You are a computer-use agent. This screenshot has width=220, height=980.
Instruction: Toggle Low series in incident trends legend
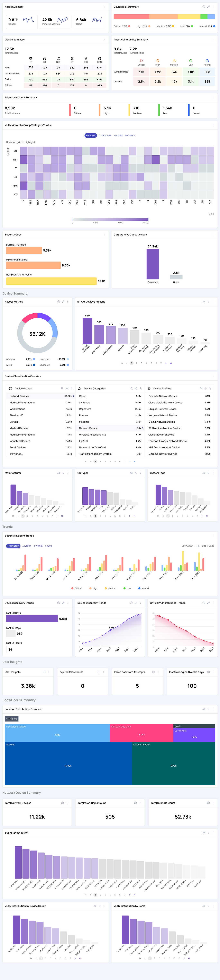(x=127, y=589)
